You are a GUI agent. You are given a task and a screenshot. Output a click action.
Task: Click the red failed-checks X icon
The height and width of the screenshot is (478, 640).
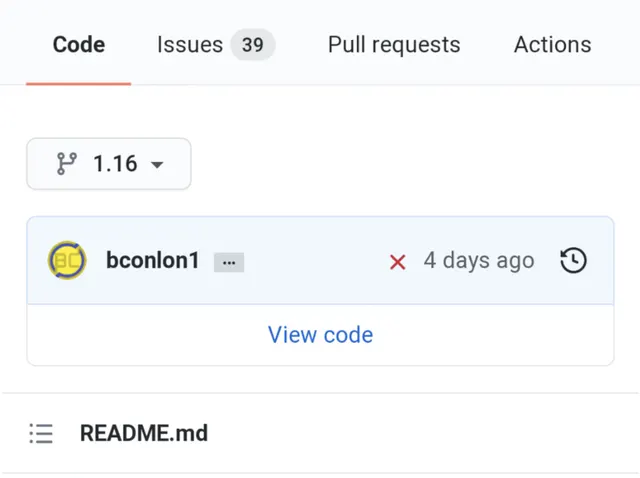[x=398, y=262]
